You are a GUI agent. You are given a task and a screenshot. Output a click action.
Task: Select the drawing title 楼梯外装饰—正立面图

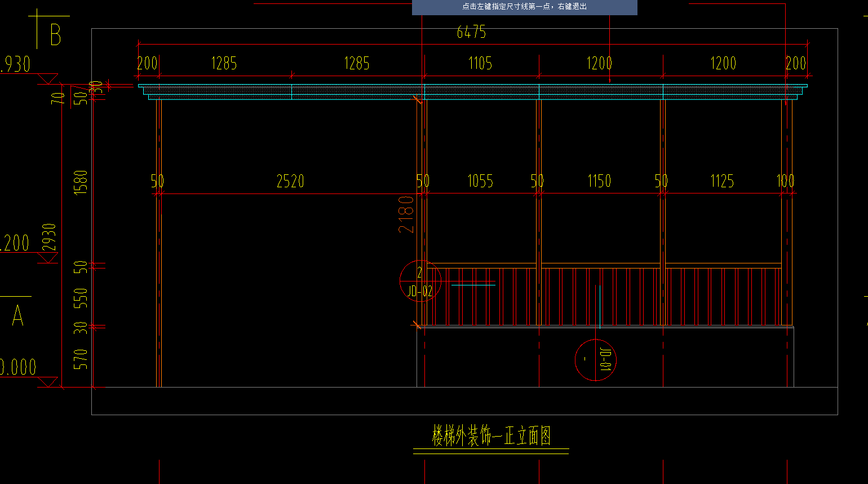coord(491,436)
